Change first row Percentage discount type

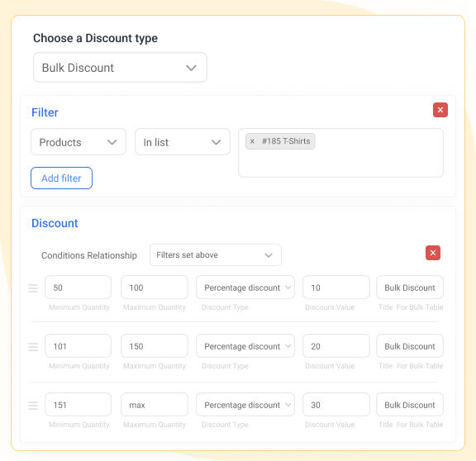tap(245, 288)
